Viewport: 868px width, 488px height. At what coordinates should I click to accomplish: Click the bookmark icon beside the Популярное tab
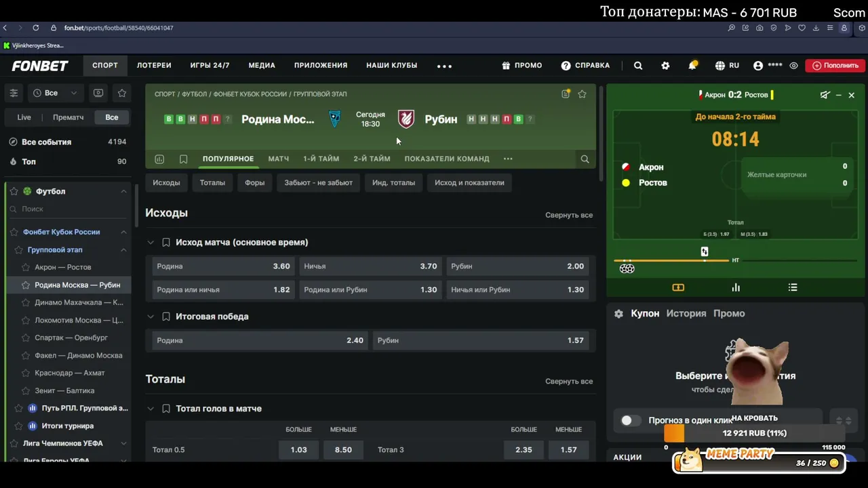pos(183,159)
